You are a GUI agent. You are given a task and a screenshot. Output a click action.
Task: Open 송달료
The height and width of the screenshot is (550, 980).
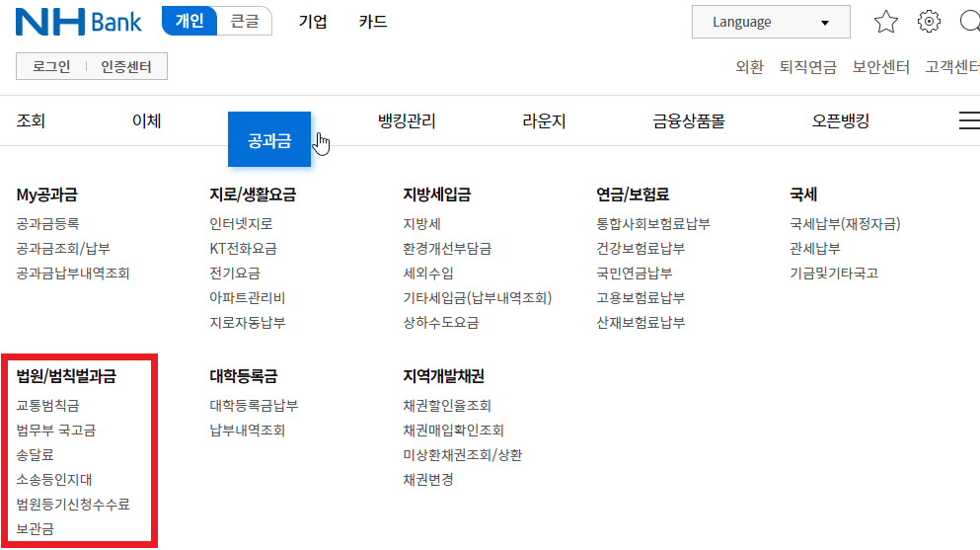(x=35, y=455)
